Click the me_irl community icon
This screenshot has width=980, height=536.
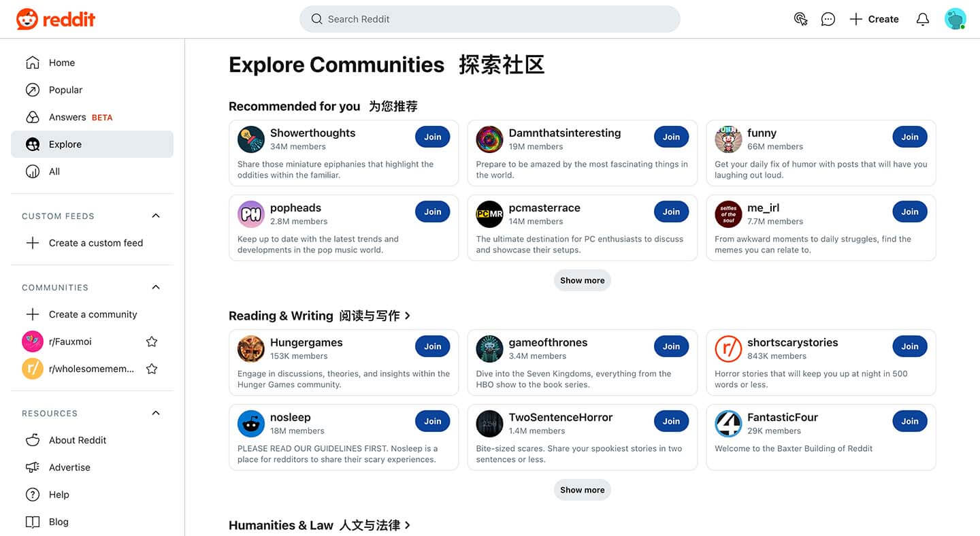(728, 214)
